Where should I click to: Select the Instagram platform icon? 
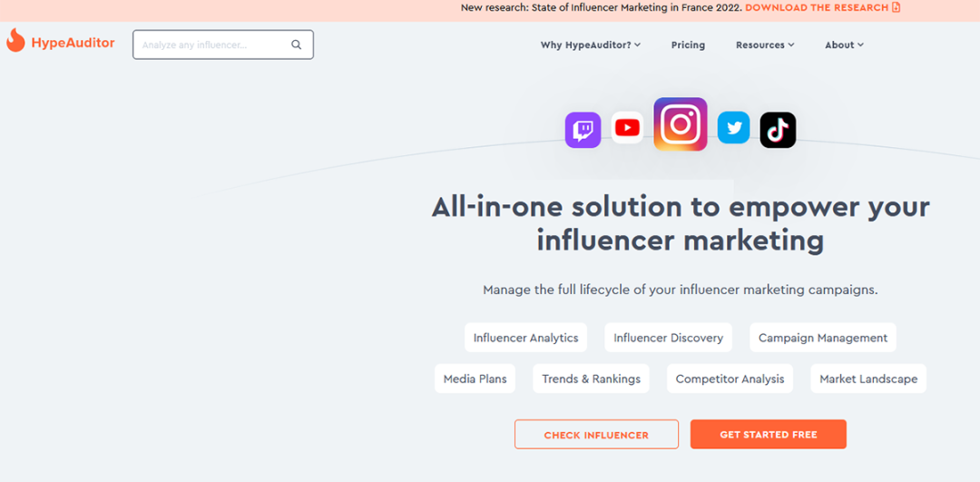pos(681,123)
